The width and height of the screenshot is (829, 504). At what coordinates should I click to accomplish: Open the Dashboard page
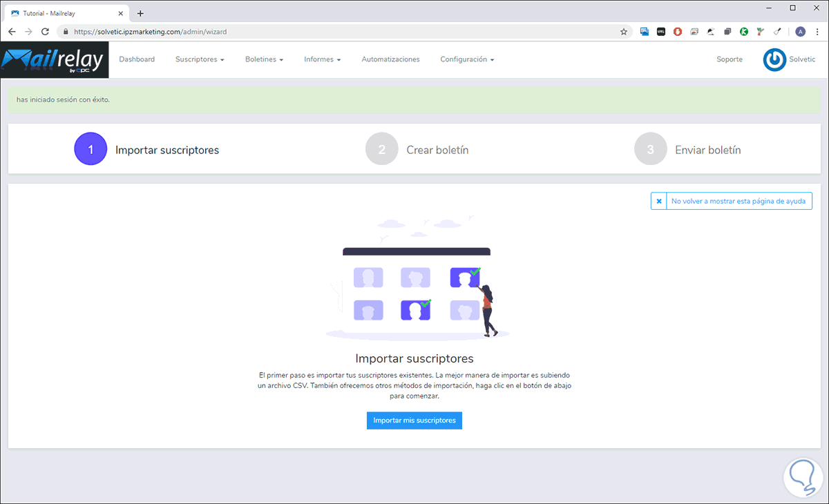[137, 59]
